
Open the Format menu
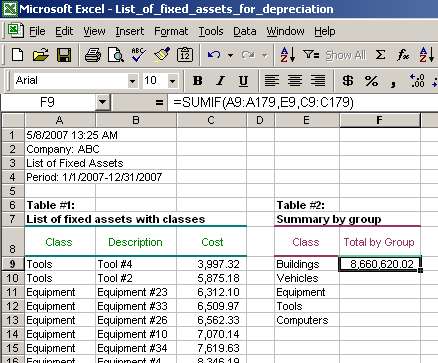[x=171, y=31]
